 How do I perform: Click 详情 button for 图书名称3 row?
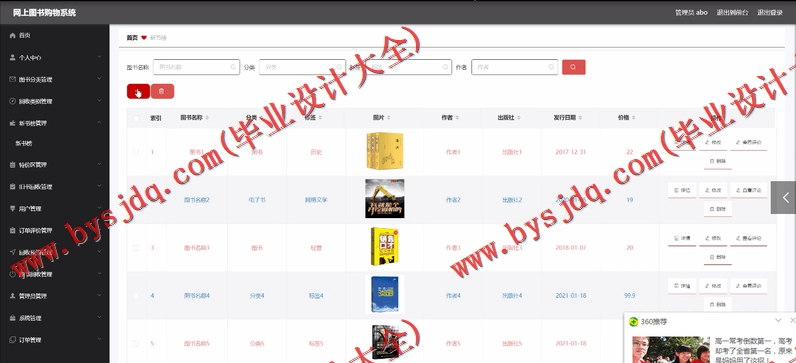pyautogui.click(x=682, y=238)
